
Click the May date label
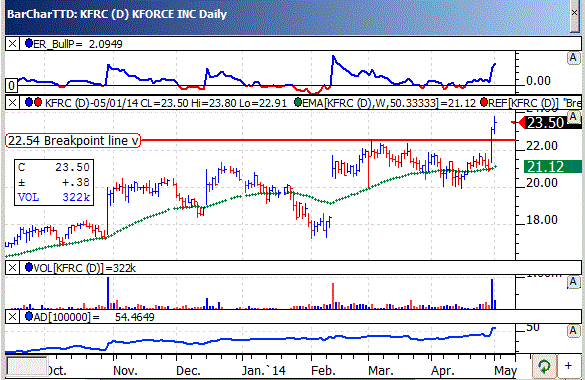coord(506,371)
